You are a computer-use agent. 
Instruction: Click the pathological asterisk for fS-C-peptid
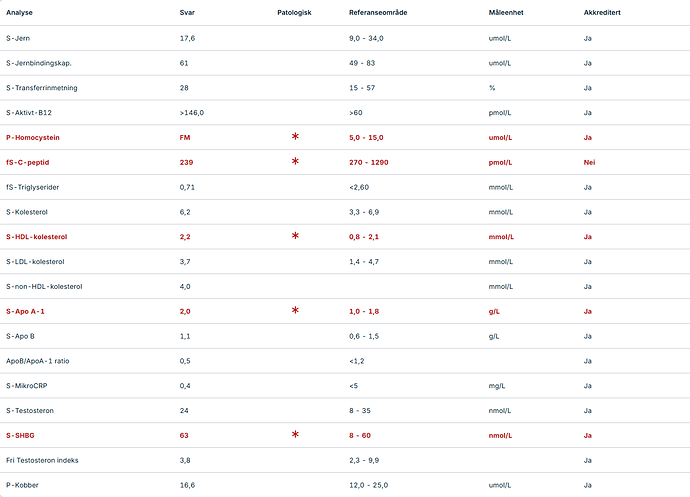(295, 161)
